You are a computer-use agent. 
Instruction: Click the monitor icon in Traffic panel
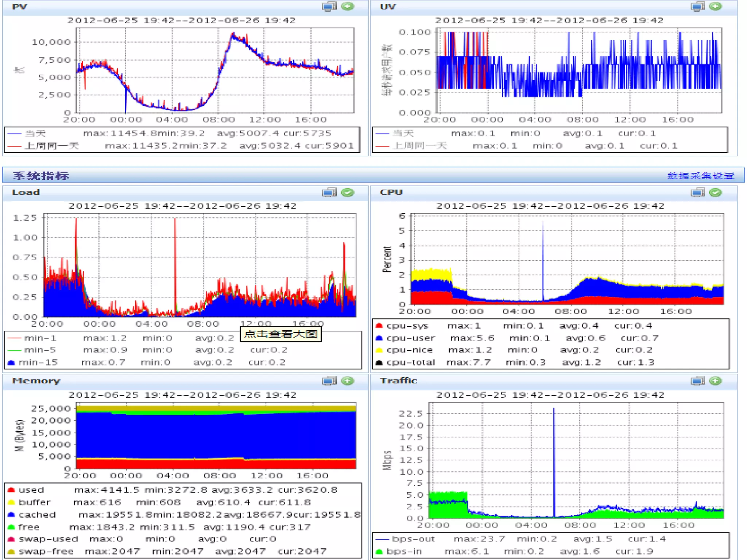[697, 381]
